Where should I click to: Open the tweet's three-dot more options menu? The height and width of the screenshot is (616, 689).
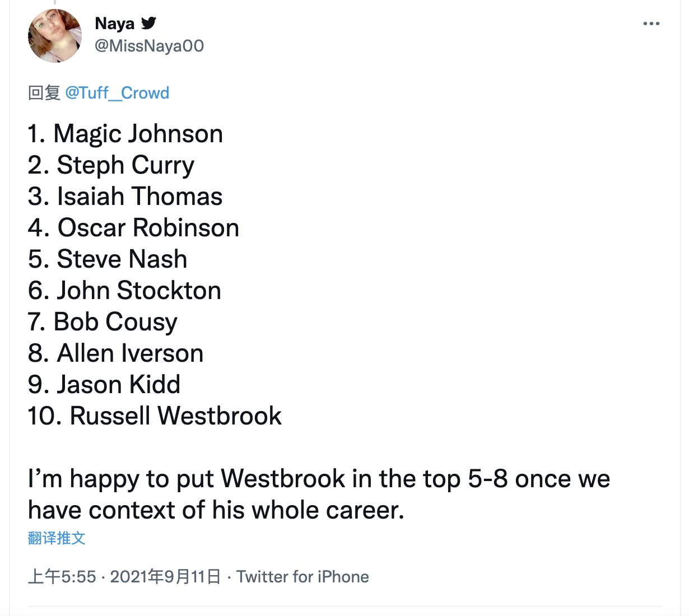tap(651, 24)
